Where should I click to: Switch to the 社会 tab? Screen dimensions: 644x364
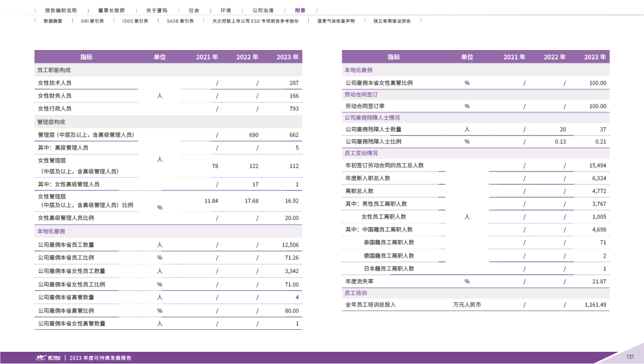194,10
